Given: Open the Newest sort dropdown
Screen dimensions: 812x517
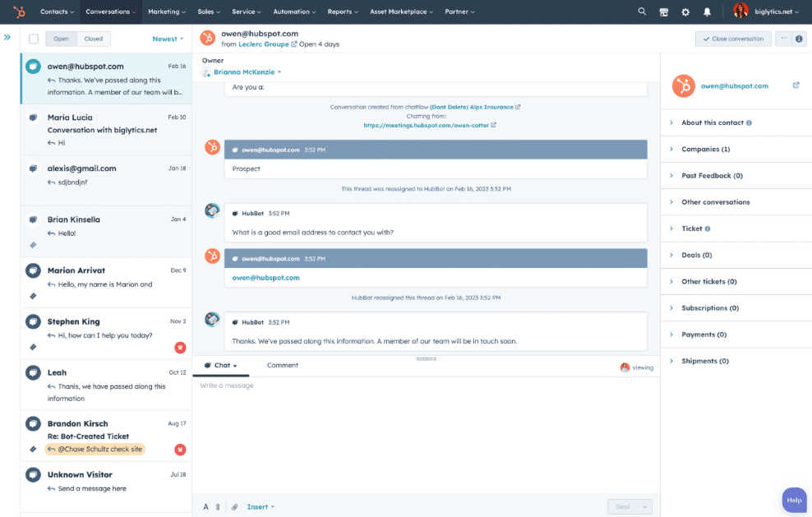Looking at the screenshot, I should (x=168, y=39).
